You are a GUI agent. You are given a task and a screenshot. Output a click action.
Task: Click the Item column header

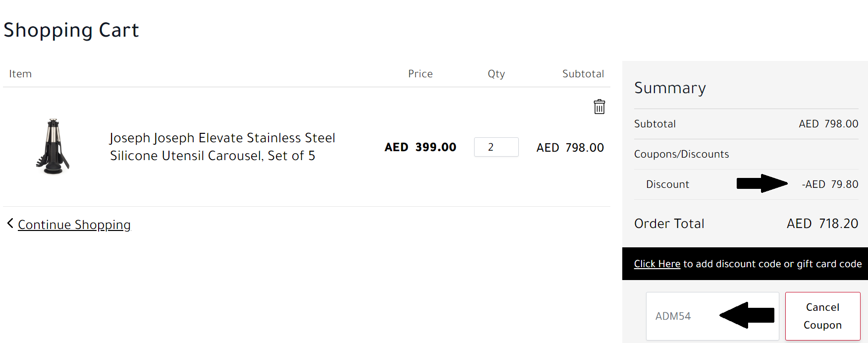click(20, 74)
